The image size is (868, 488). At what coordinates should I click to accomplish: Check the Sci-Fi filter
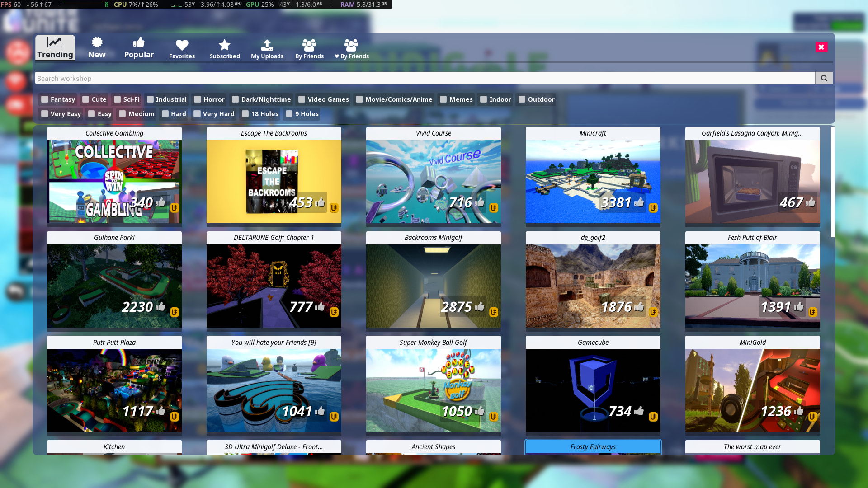pos(117,99)
